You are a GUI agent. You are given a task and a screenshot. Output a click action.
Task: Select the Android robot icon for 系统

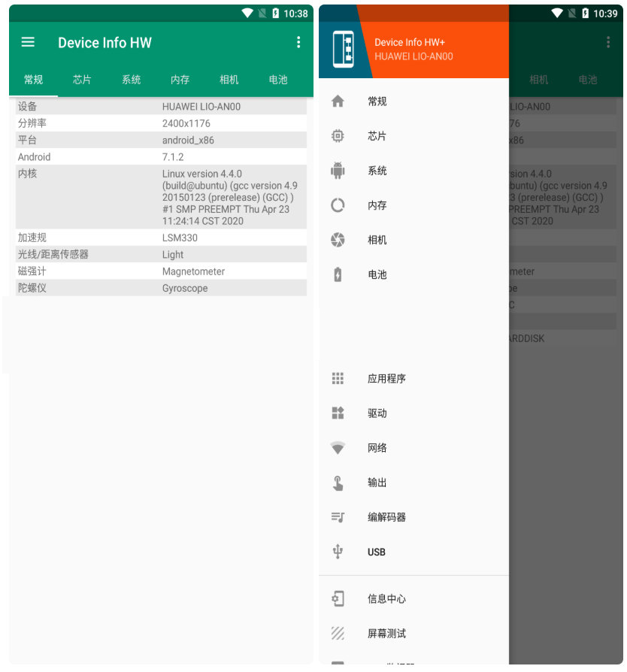coord(338,171)
